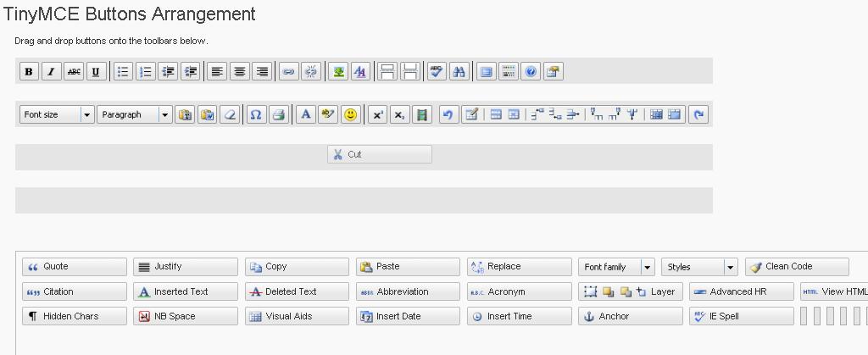Select the insert link chain icon
This screenshot has width=868, height=355.
coord(288,72)
